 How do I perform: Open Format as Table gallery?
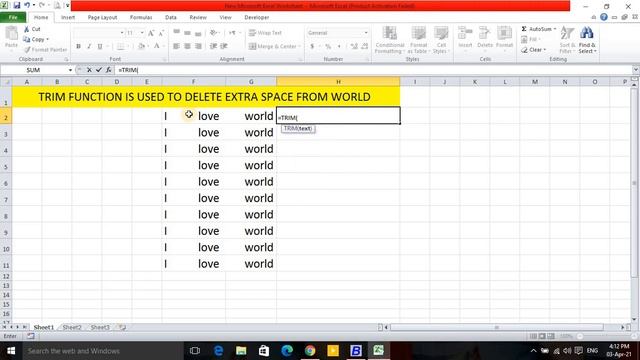point(418,40)
